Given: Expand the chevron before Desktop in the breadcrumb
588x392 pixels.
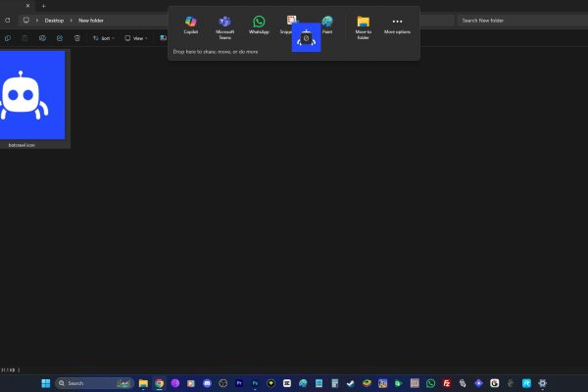Looking at the screenshot, I should point(37,21).
